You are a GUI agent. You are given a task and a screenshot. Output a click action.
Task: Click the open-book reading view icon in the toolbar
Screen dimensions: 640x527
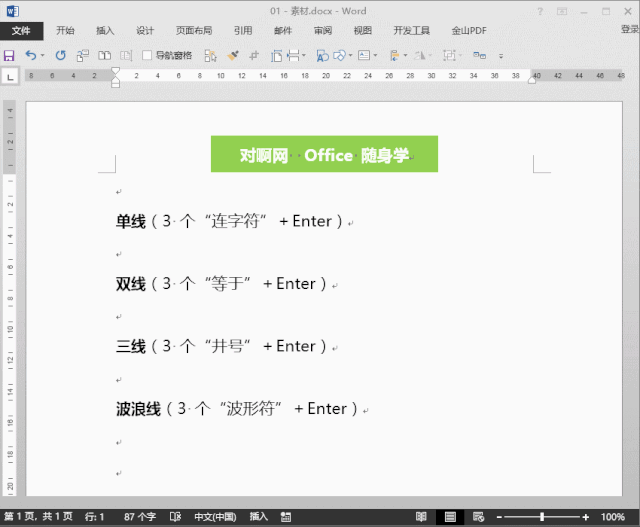(104, 55)
